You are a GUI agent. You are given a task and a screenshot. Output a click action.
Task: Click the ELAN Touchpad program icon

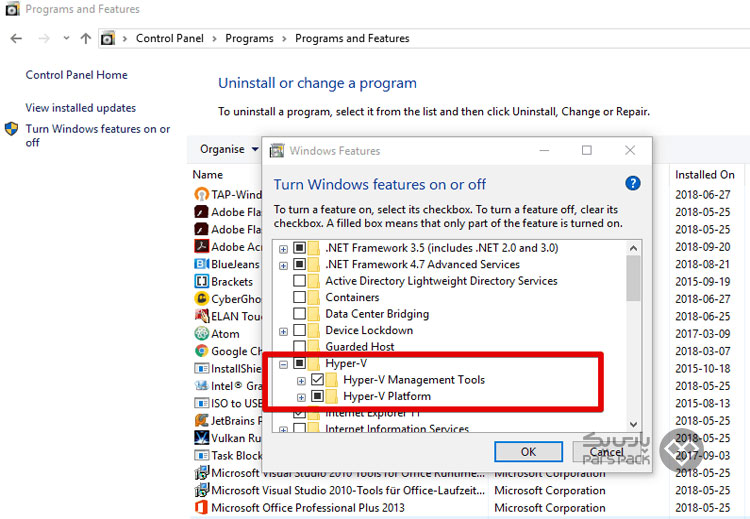[201, 316]
